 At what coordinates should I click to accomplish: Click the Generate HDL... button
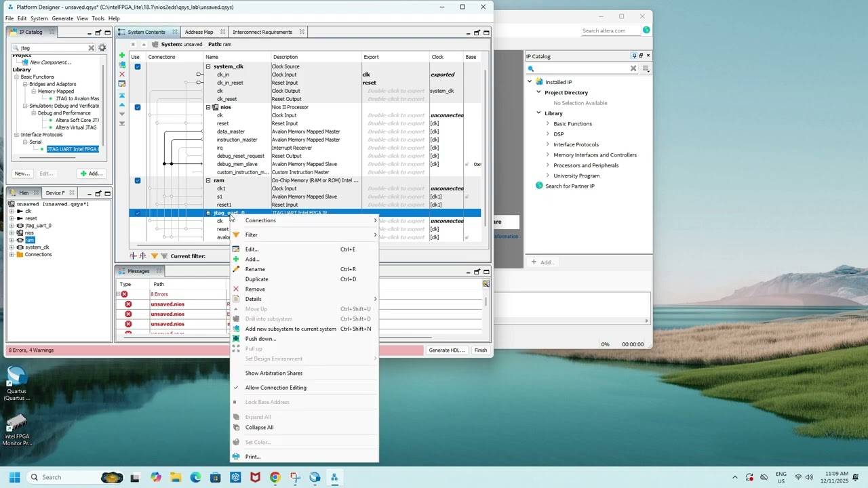coord(446,350)
